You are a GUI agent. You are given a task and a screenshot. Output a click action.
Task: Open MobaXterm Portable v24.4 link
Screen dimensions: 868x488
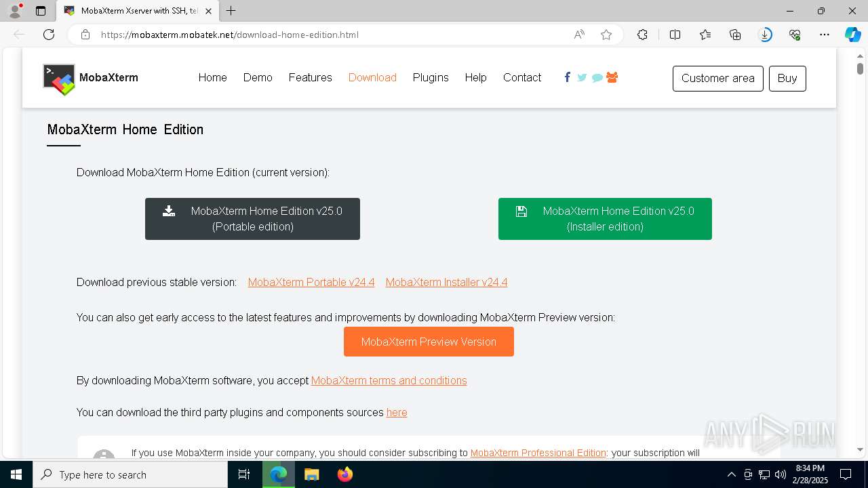pos(311,283)
